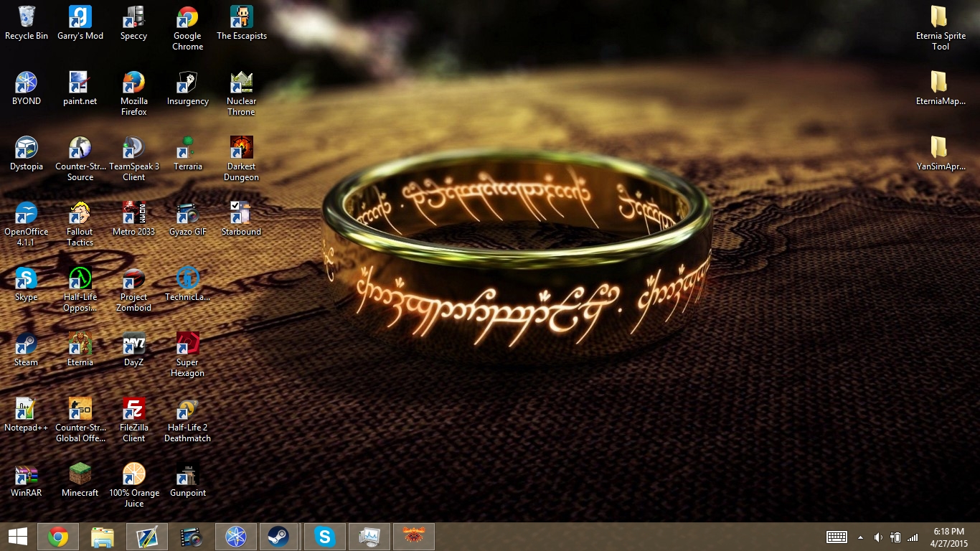Pick the Project Zomboid shortcut
The width and height of the screenshot is (980, 551).
tap(133, 290)
